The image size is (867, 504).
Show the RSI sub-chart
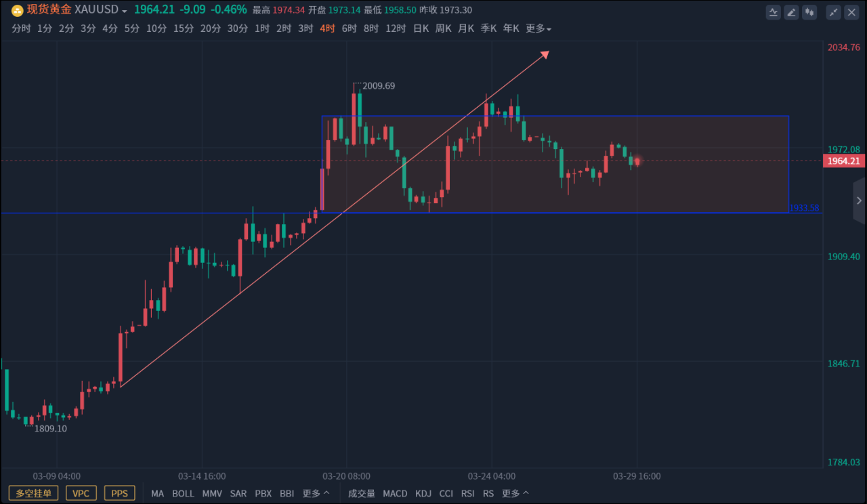[468, 493]
